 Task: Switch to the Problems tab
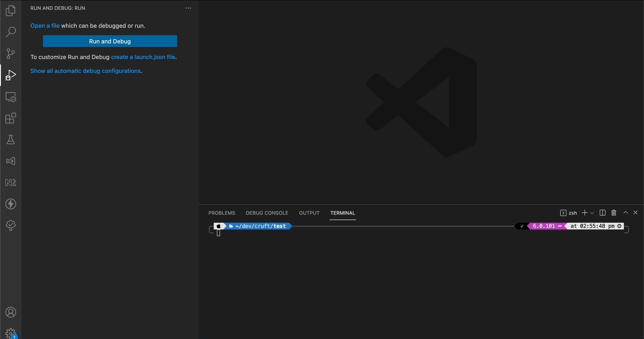222,213
